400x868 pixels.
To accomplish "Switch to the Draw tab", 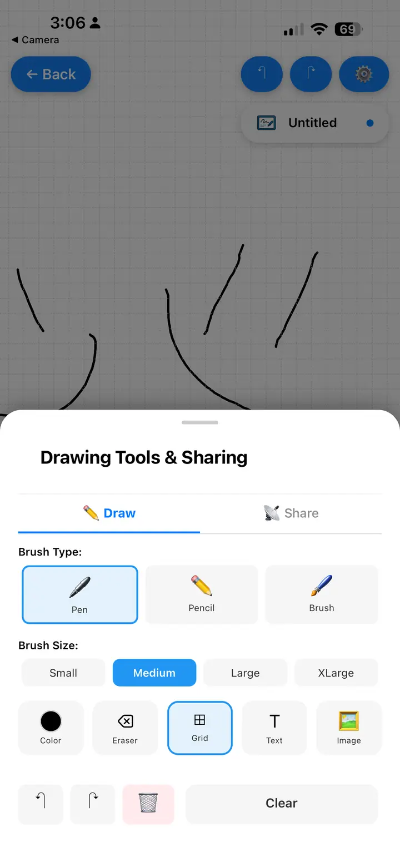I will pyautogui.click(x=109, y=513).
